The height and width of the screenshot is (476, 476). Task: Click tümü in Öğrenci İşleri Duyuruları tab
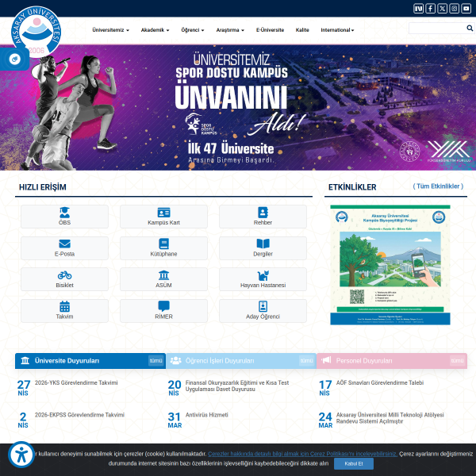(x=306, y=361)
